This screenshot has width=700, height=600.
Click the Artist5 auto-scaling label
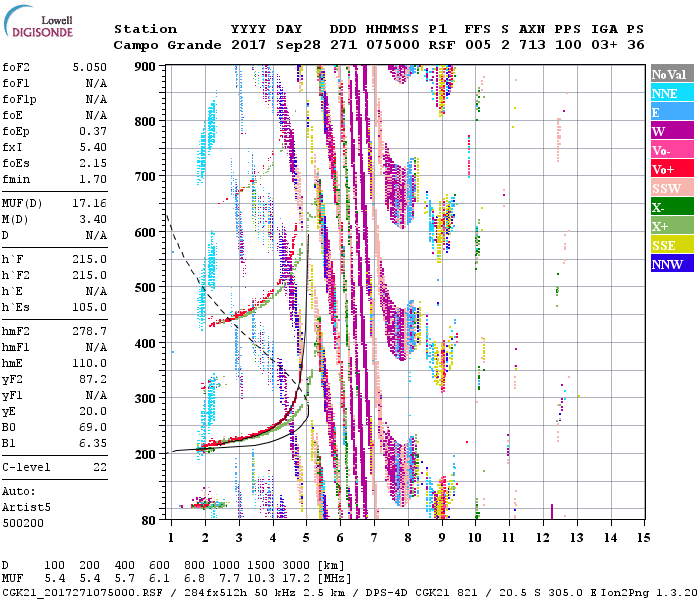tap(26, 508)
